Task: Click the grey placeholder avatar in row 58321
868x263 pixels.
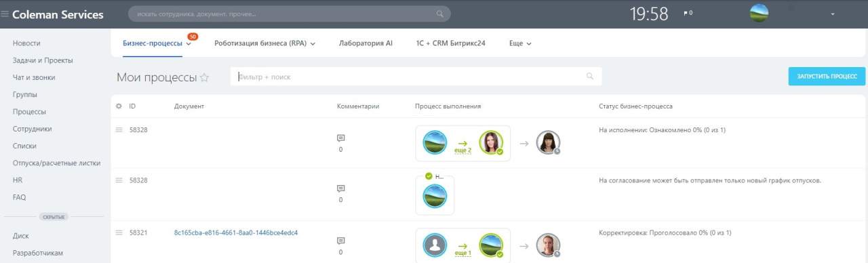Action: (x=435, y=245)
